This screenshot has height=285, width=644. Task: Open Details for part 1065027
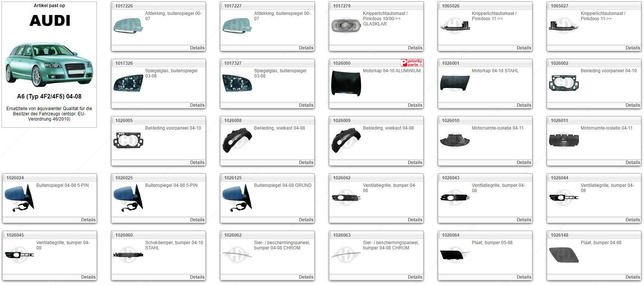633,48
